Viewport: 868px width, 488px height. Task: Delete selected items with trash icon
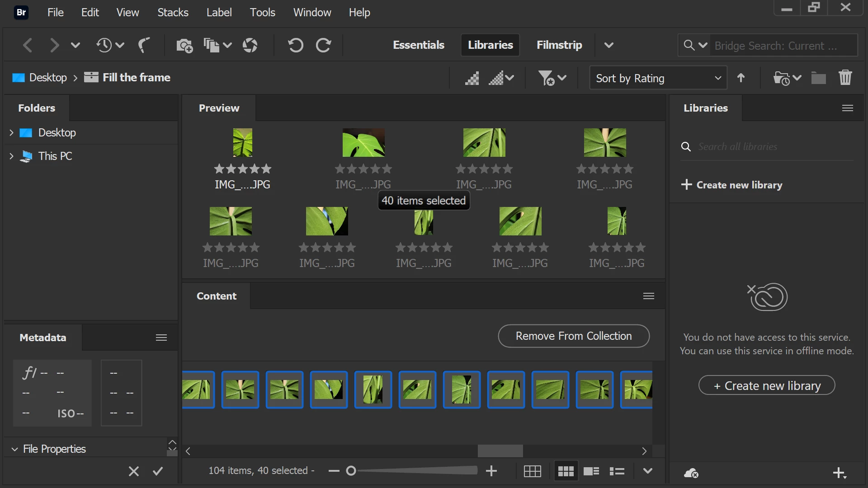(x=845, y=78)
